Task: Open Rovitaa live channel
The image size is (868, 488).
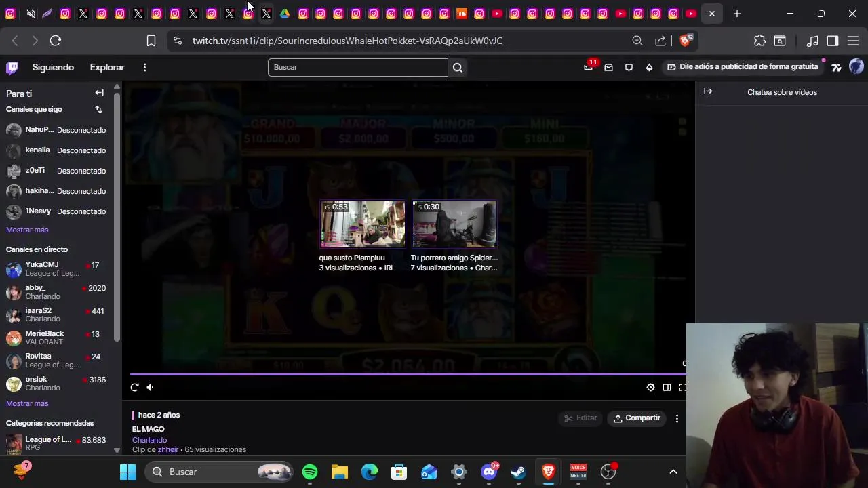Action: click(x=56, y=361)
